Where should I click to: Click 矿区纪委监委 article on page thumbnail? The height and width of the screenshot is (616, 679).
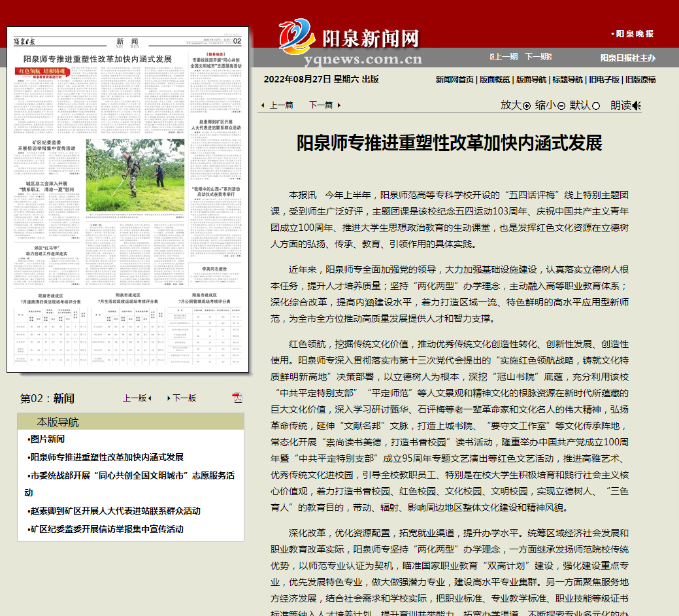(47, 158)
